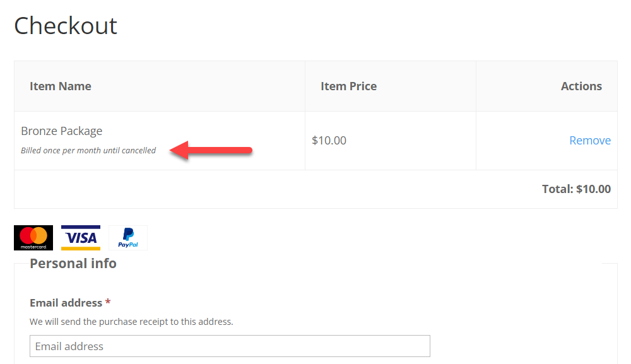The image size is (631, 364).
Task: Choose the PayPal payment icon
Action: tap(128, 238)
